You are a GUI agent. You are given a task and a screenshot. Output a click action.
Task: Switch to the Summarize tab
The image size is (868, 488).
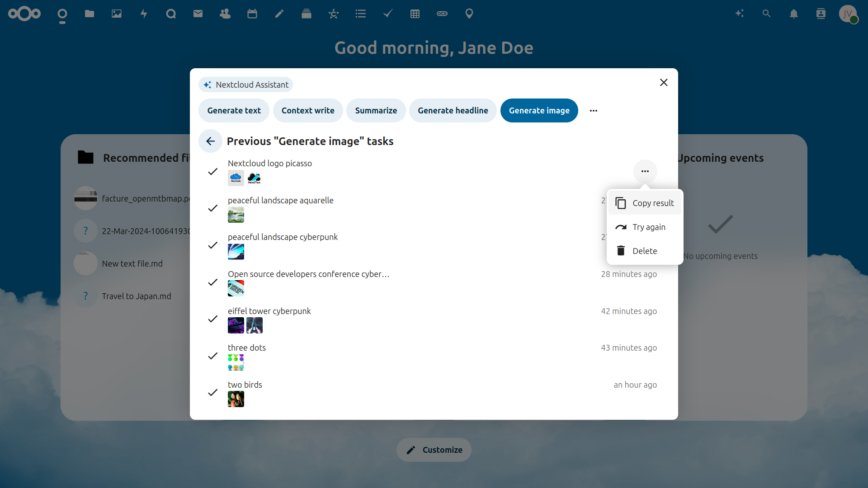pyautogui.click(x=376, y=110)
